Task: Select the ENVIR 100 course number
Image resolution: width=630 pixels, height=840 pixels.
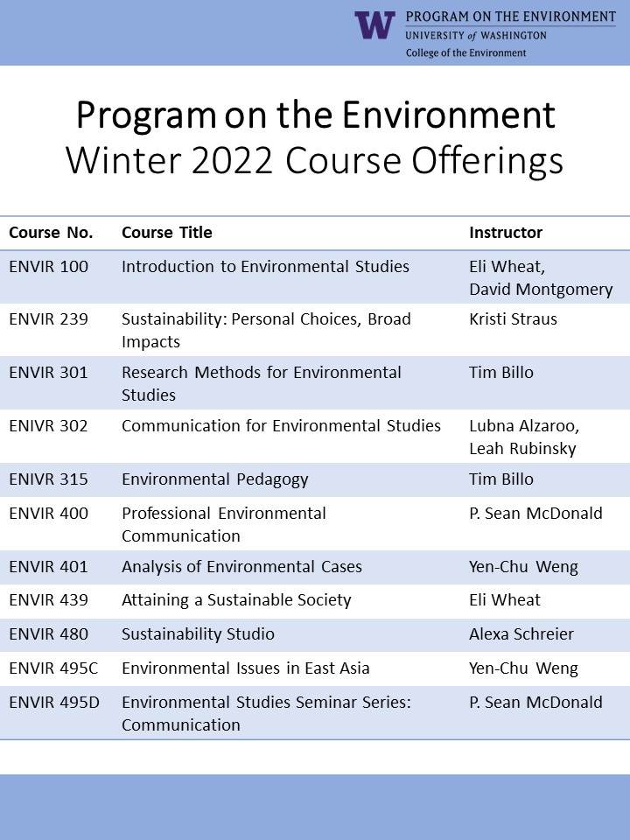Action: click(49, 267)
